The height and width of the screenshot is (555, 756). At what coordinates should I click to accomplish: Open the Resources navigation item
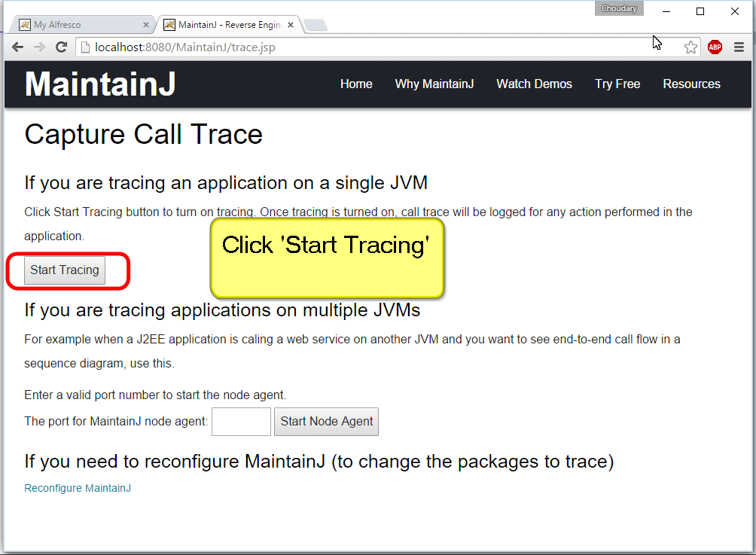(691, 84)
